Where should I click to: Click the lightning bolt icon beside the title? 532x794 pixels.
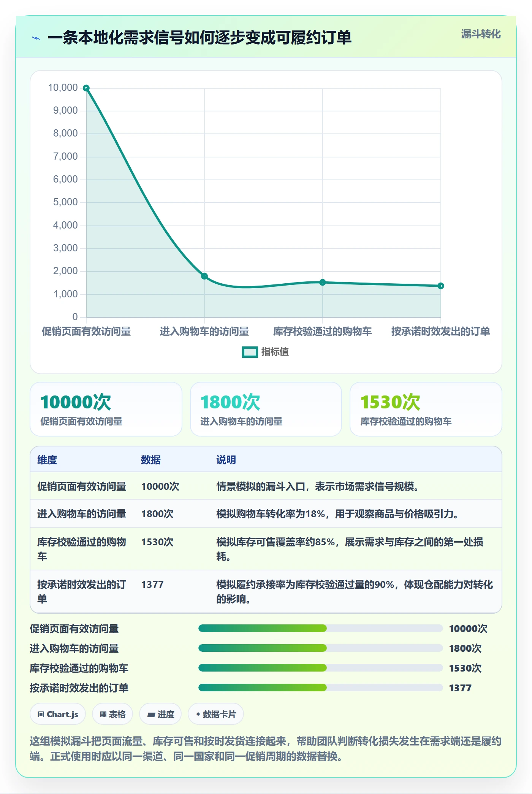click(x=36, y=38)
